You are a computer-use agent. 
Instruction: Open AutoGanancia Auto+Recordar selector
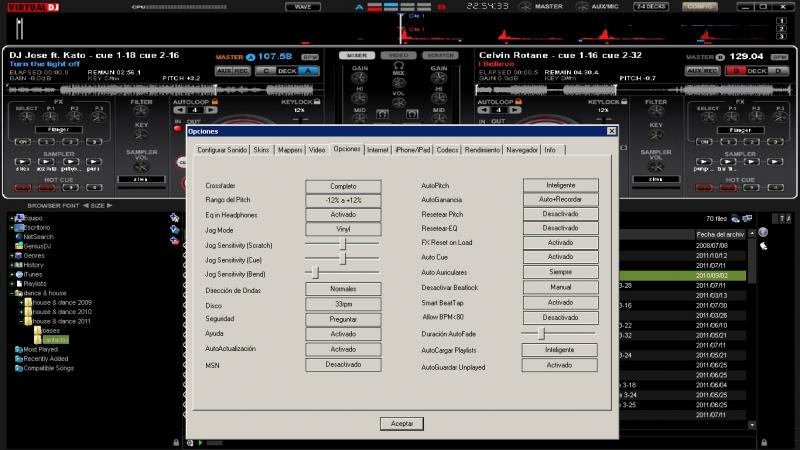point(560,199)
